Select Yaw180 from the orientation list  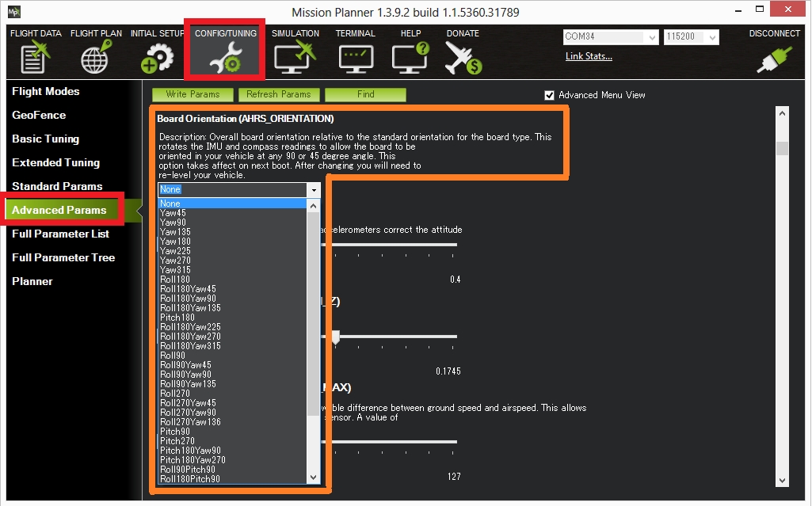coord(175,242)
